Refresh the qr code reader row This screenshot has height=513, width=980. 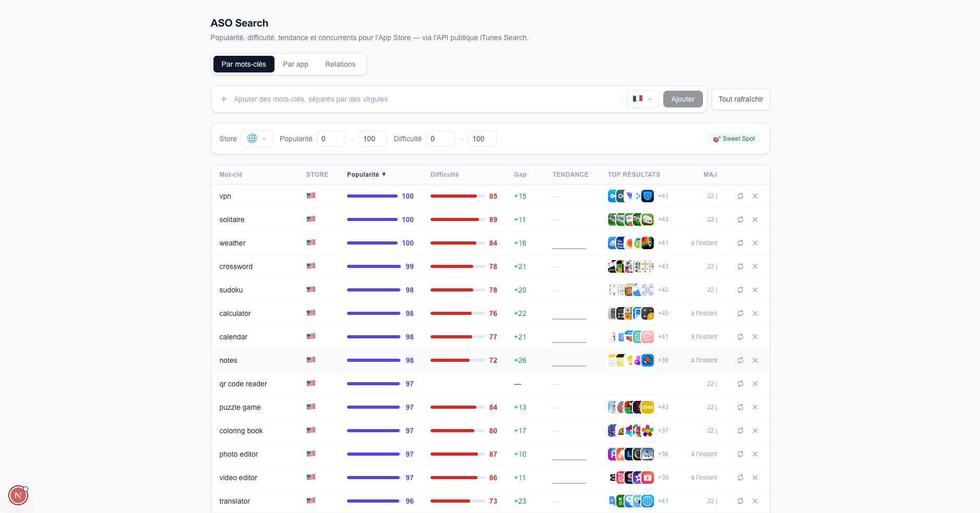pos(740,384)
